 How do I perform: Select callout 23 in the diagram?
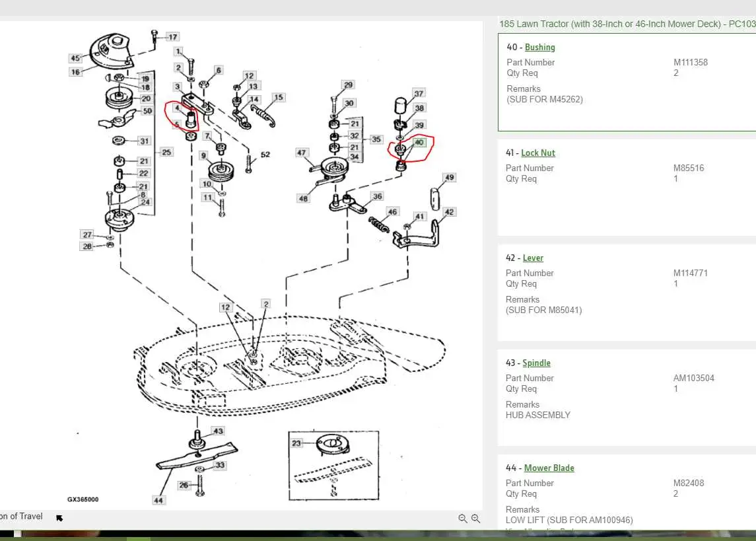tap(296, 443)
